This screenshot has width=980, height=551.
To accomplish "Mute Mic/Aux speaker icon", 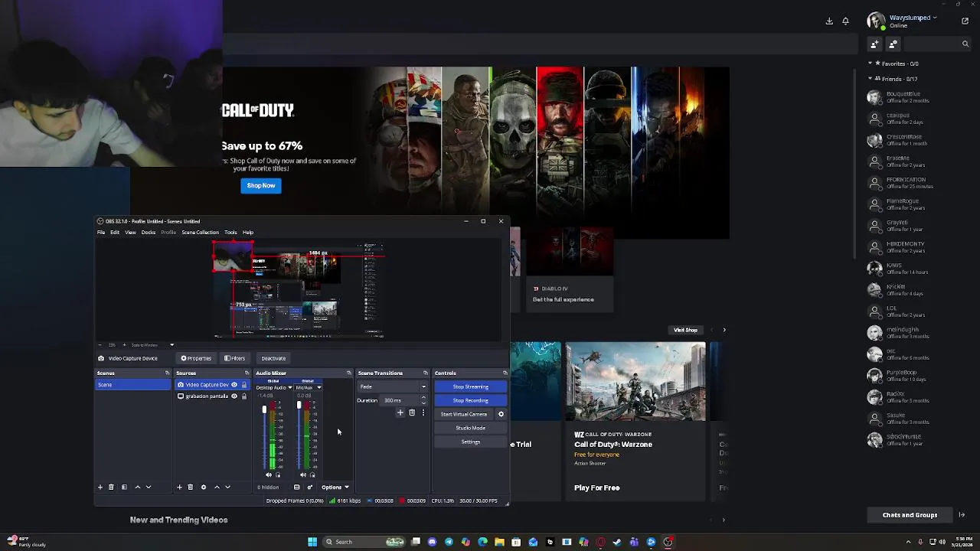I will click(303, 475).
